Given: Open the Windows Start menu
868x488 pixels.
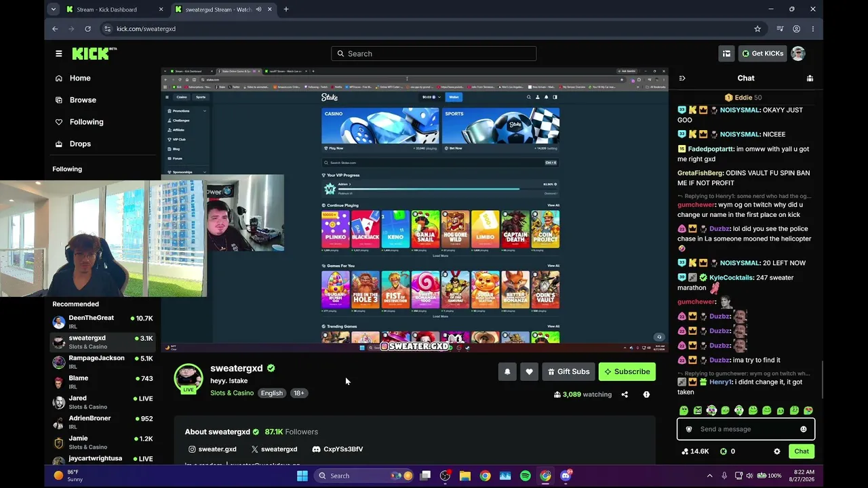Looking at the screenshot, I should click(x=302, y=476).
